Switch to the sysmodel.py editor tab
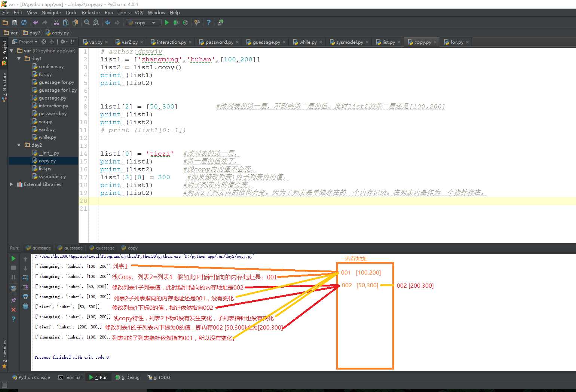This screenshot has height=392, width=576. (349, 42)
